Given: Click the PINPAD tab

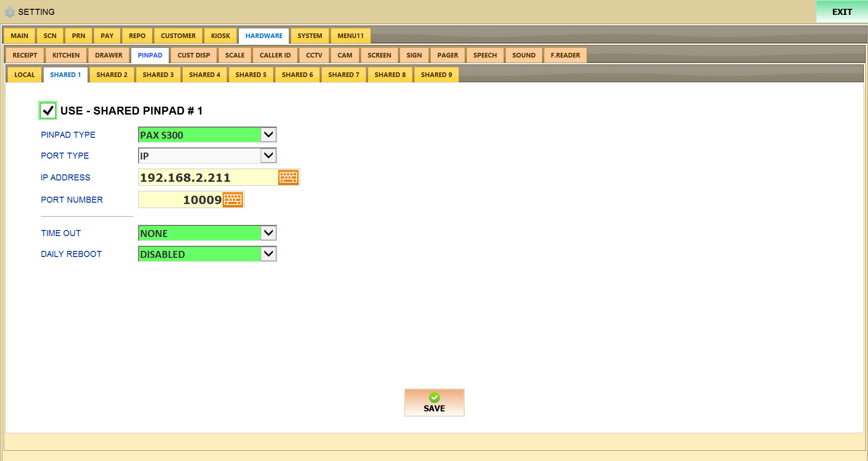Looking at the screenshot, I should (150, 55).
